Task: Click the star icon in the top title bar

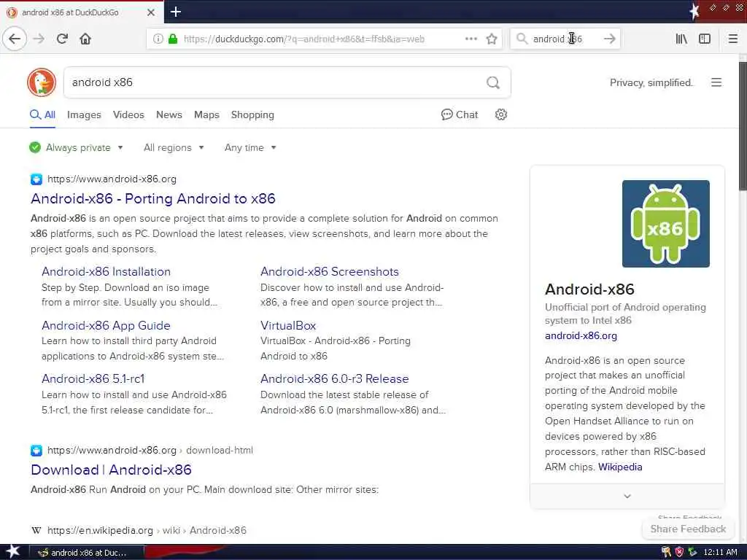Action: [x=694, y=12]
